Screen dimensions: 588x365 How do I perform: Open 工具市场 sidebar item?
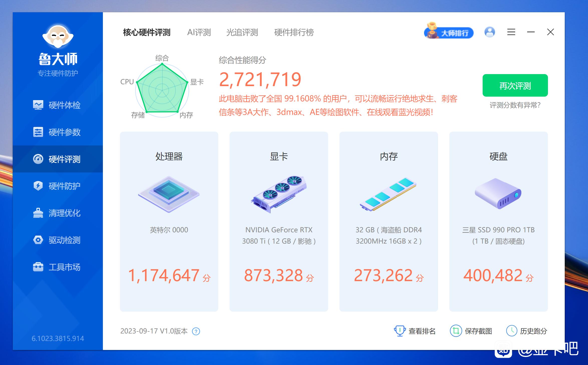(x=58, y=267)
